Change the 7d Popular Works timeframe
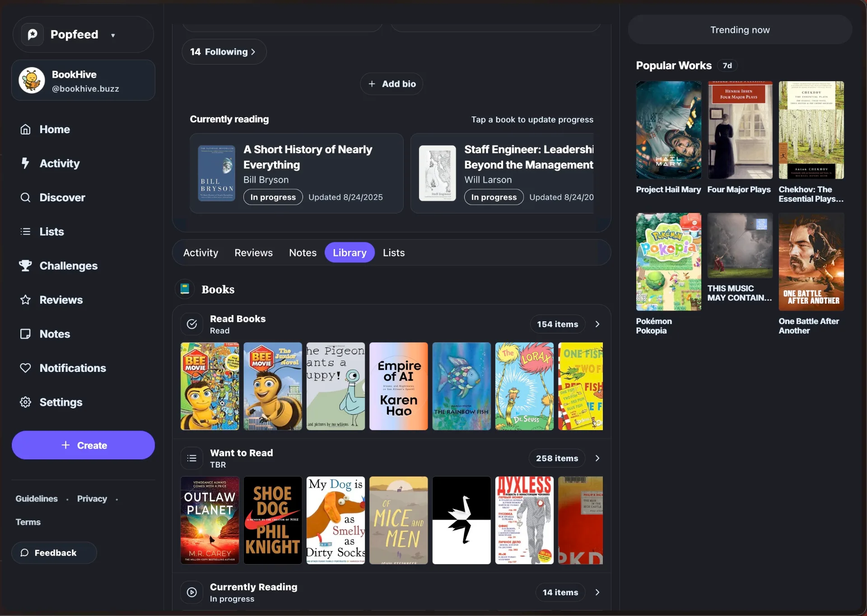The height and width of the screenshot is (616, 867). (x=727, y=66)
